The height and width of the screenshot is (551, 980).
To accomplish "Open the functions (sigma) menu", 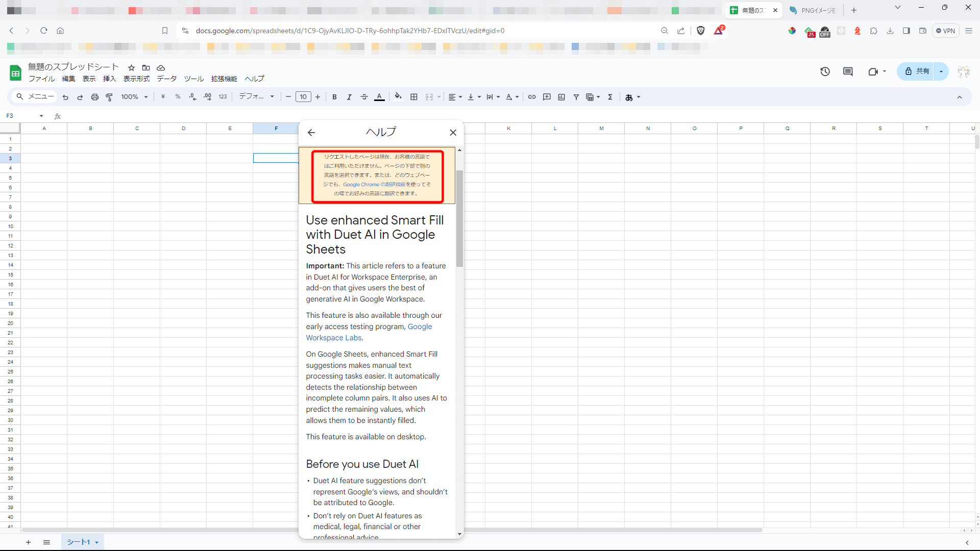I will (610, 97).
